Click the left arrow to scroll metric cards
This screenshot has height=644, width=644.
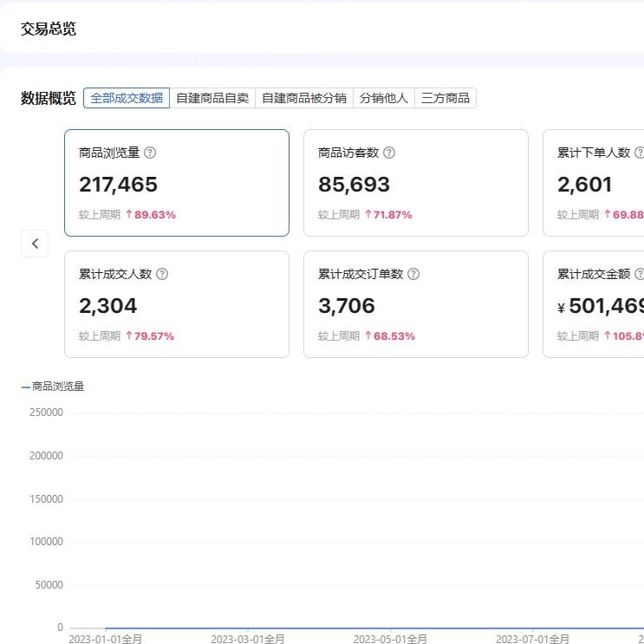tap(35, 244)
